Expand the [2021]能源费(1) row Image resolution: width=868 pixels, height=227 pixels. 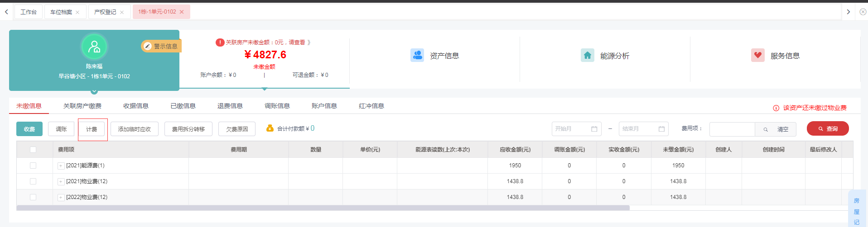click(x=61, y=166)
